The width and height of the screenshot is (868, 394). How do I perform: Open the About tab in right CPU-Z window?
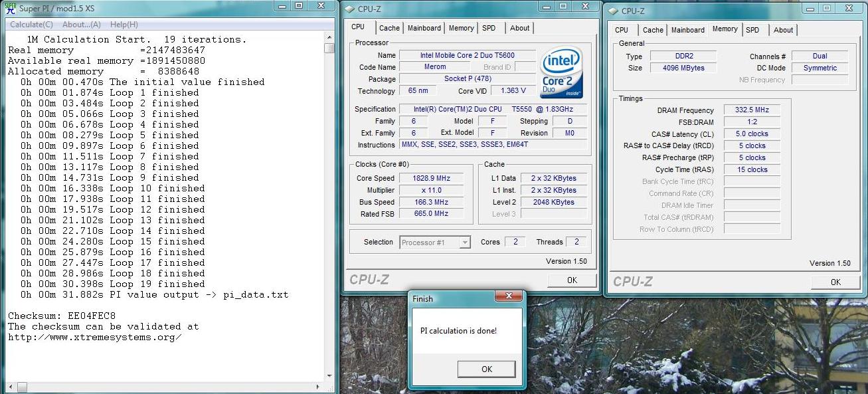pos(784,30)
